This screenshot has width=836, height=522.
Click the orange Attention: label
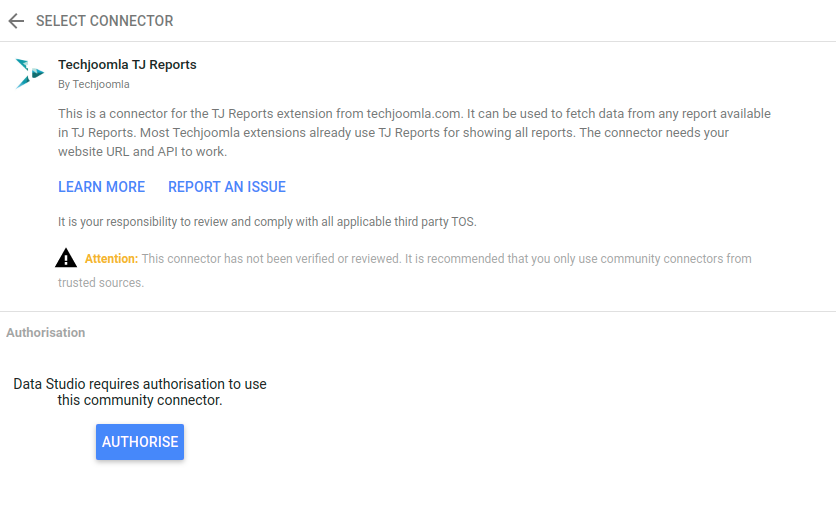point(111,259)
